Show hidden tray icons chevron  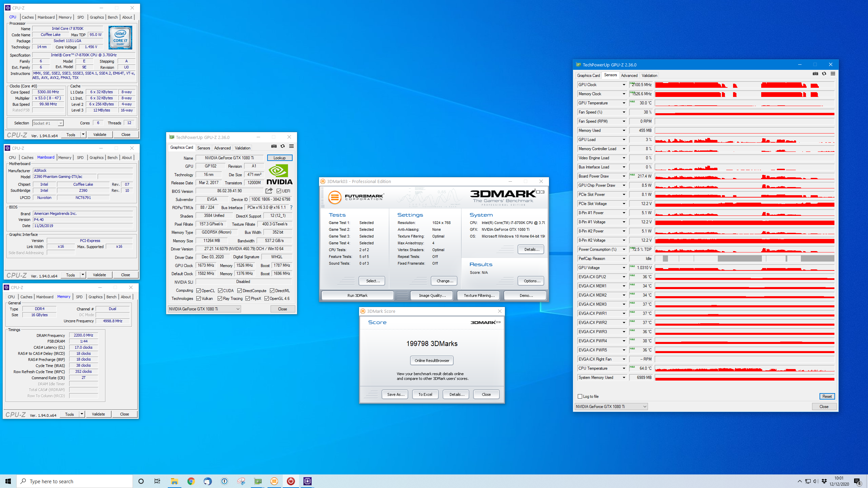800,481
